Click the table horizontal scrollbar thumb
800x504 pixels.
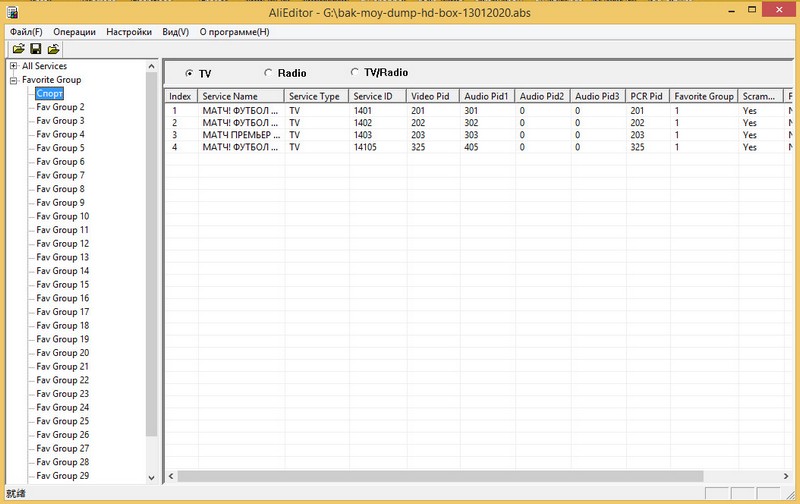(440, 476)
